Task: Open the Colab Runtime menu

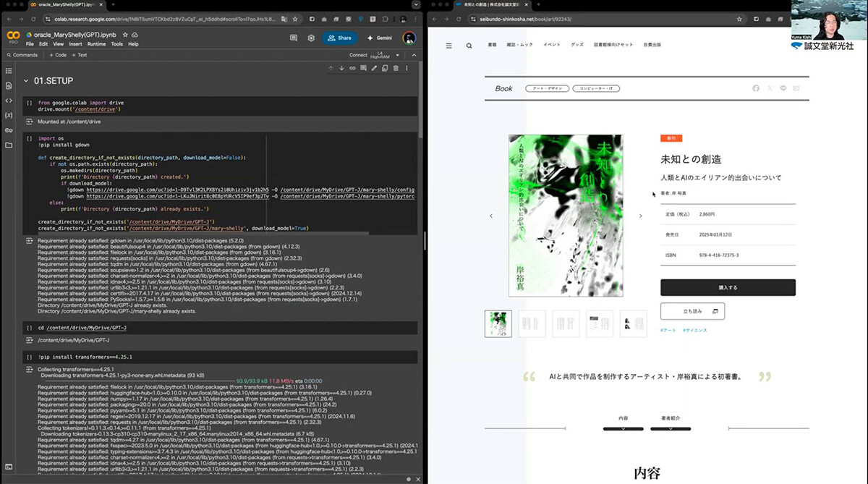Action: [x=97, y=44]
